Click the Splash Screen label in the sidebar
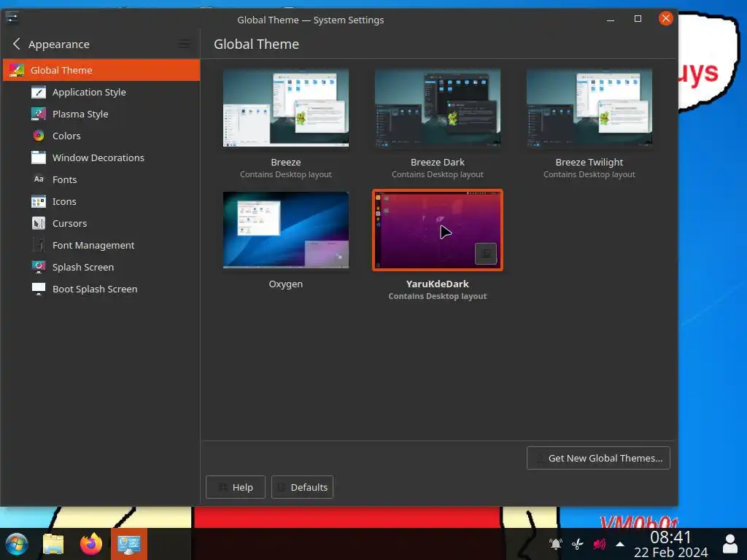The height and width of the screenshot is (560, 747). click(83, 267)
